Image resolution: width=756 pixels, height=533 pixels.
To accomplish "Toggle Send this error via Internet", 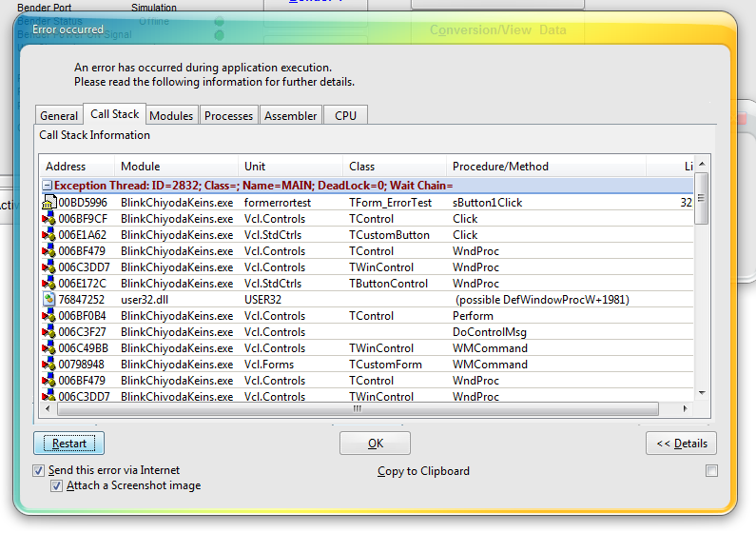I will coord(39,470).
